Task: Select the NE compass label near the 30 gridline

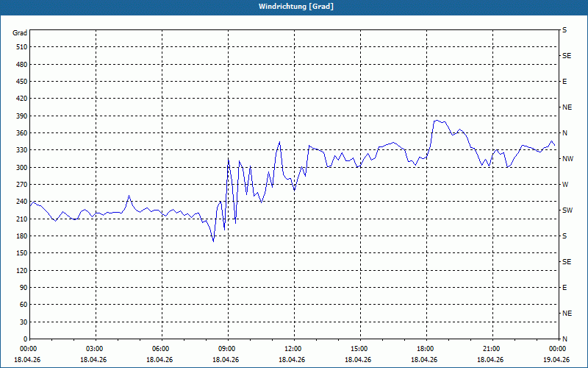Action: click(567, 314)
